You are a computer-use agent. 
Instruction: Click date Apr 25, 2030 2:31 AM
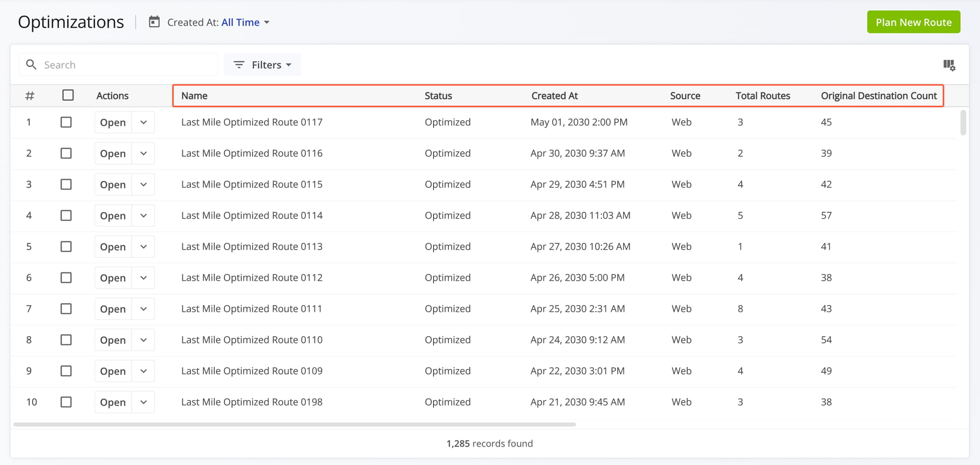[578, 309]
